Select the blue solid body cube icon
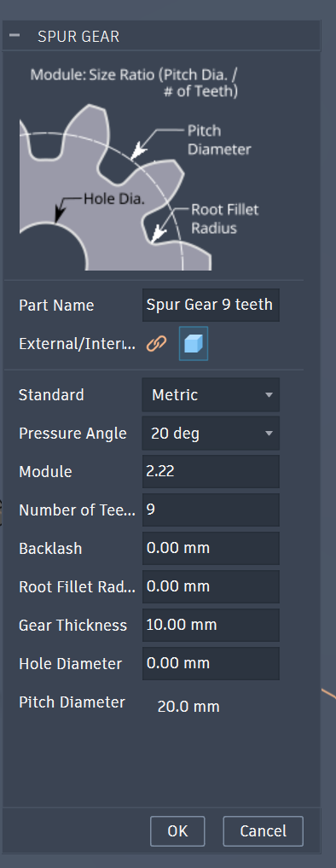This screenshot has width=336, height=868. (x=194, y=344)
